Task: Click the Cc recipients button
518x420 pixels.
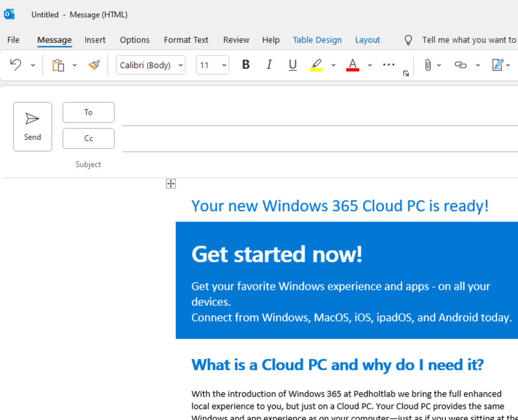Action: click(89, 139)
